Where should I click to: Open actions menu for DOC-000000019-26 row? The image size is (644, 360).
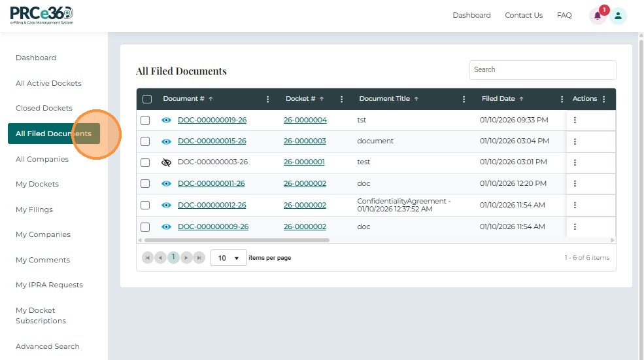[x=575, y=120]
